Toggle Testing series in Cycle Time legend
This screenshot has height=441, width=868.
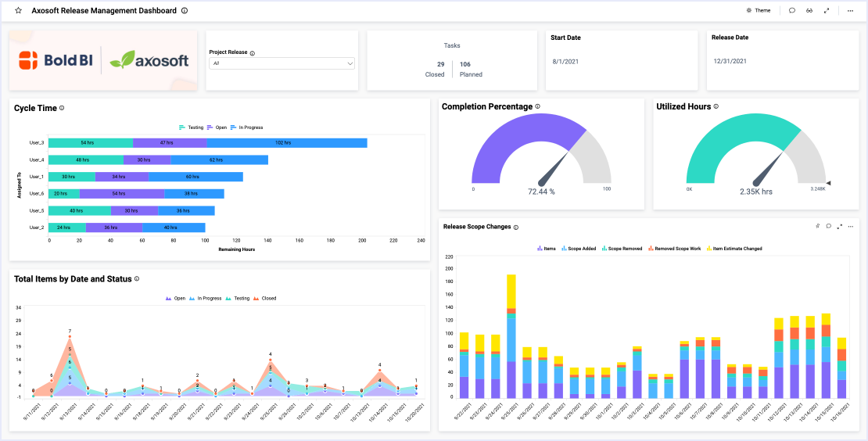(x=191, y=127)
